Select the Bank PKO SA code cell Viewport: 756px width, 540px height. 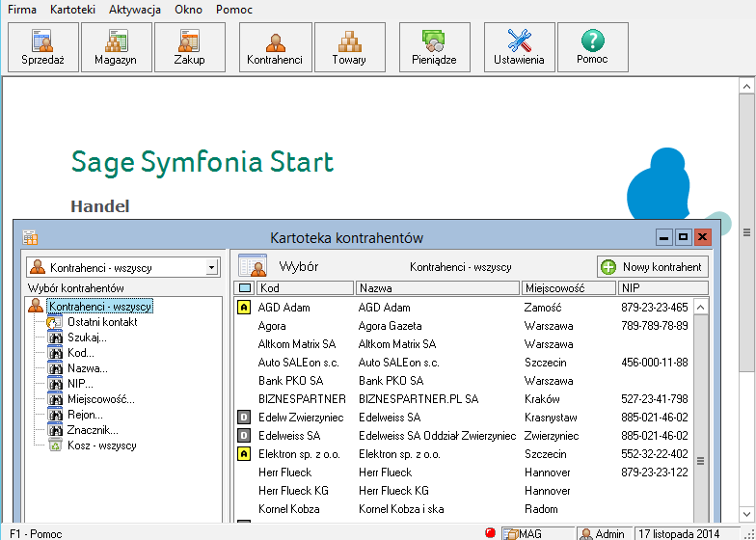[x=291, y=381]
